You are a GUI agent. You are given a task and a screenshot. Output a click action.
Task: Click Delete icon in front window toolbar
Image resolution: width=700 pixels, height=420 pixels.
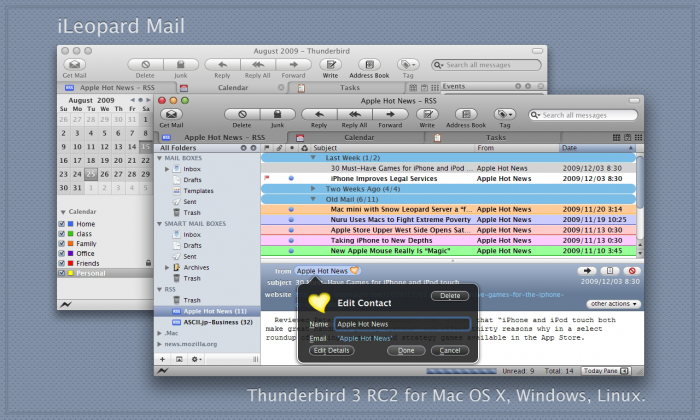(242, 114)
